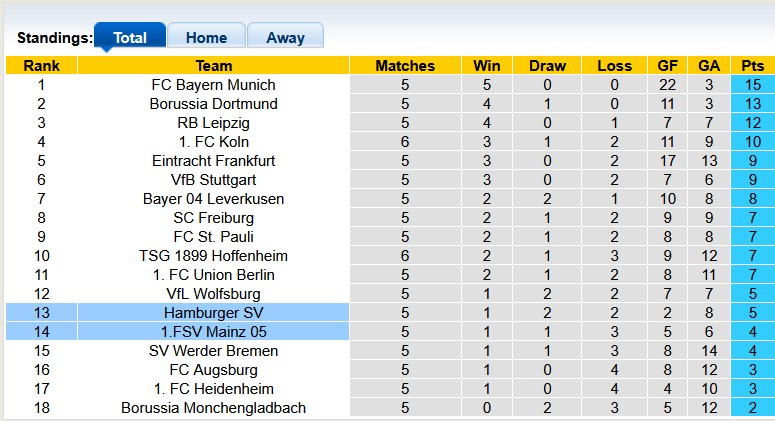Open the Home standings tab

pyautogui.click(x=206, y=38)
